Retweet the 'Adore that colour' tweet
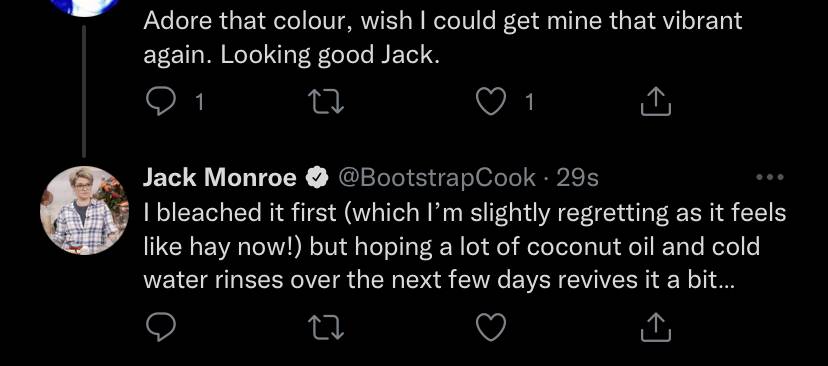 coord(327,102)
